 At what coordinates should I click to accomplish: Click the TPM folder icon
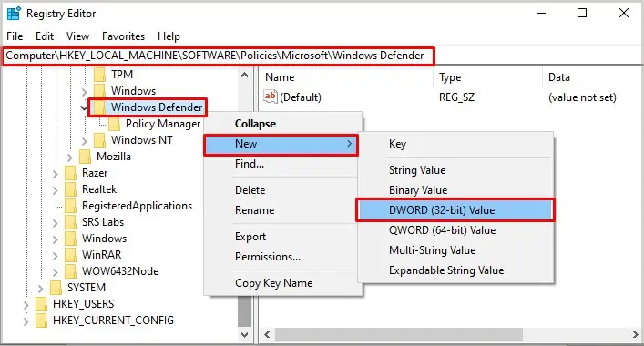click(x=100, y=75)
